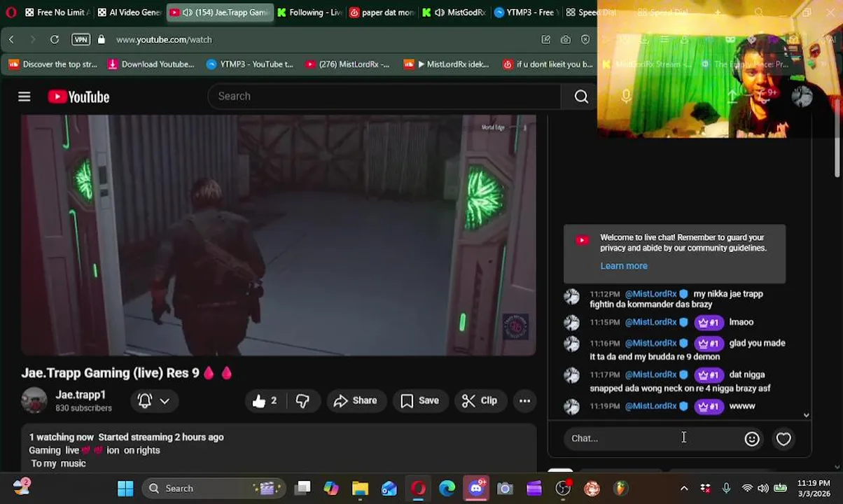Screen dimensions: 843x504
Task: Open the snapshot camera icon in address bar
Action: 566,40
